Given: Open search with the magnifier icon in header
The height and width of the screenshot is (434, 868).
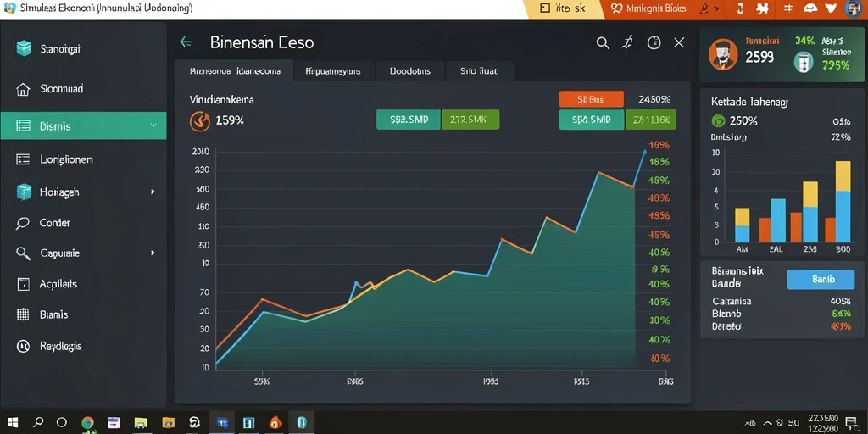Looking at the screenshot, I should click(x=603, y=42).
